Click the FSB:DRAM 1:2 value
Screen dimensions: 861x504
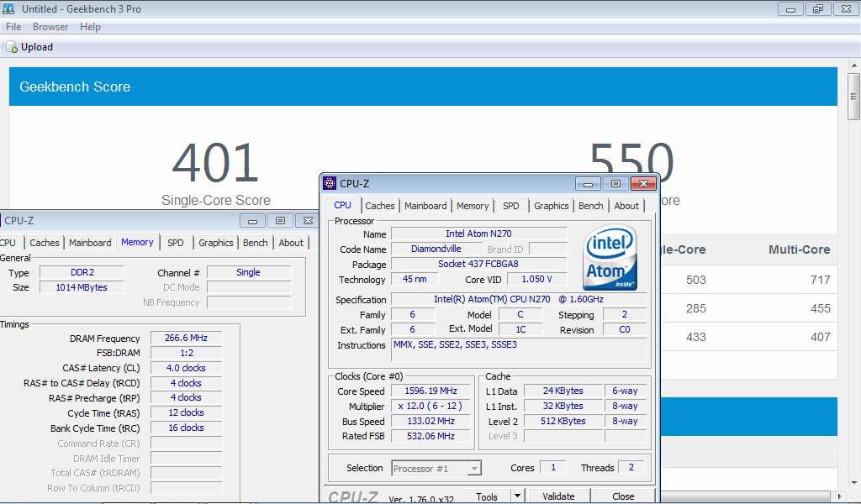[186, 353]
